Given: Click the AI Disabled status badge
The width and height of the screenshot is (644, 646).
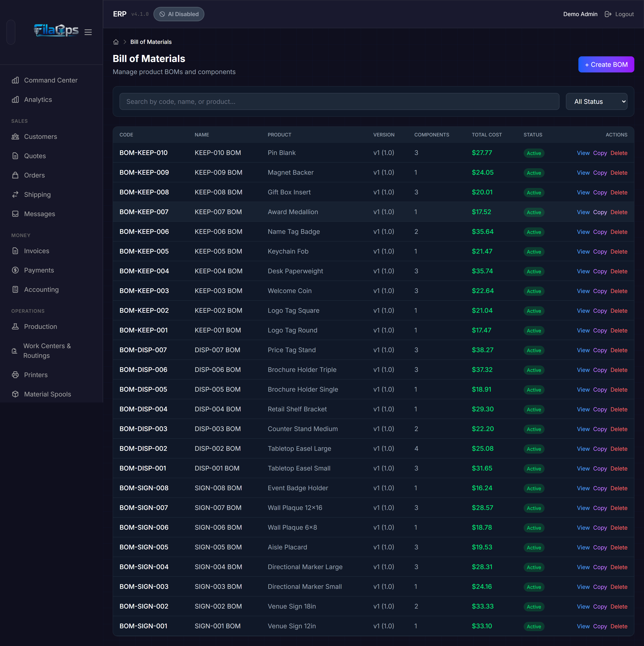Looking at the screenshot, I should click(179, 14).
